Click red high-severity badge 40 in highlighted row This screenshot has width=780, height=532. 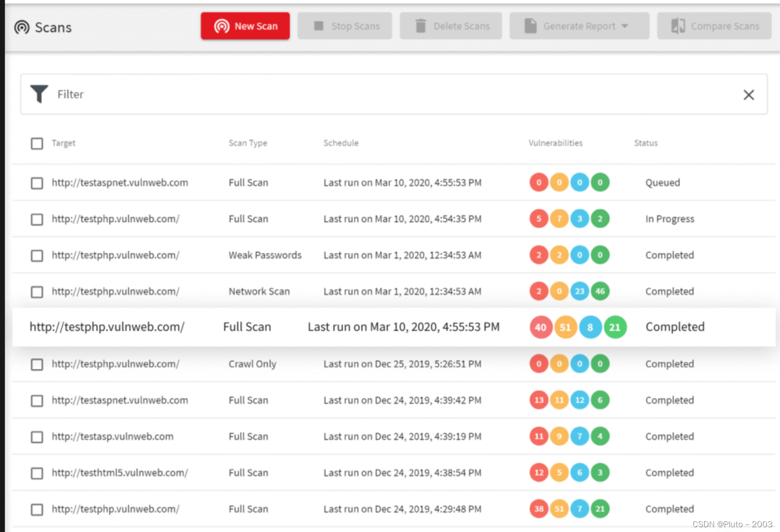pyautogui.click(x=540, y=327)
